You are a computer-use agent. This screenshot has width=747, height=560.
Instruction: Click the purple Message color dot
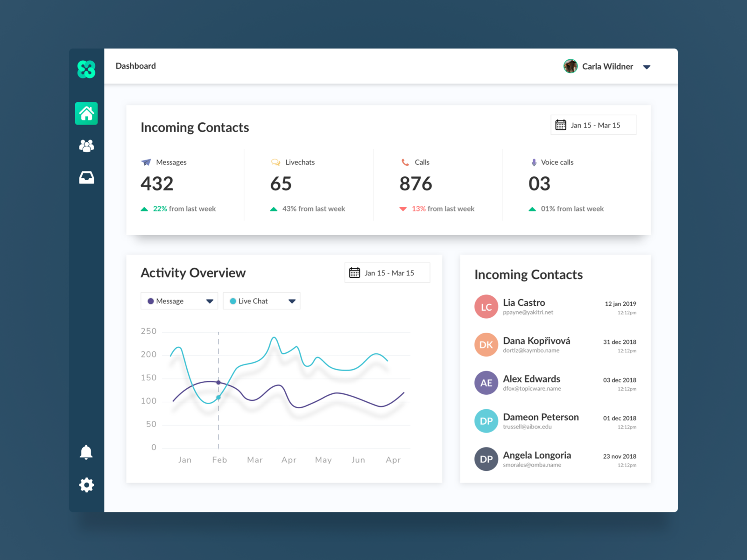151,301
